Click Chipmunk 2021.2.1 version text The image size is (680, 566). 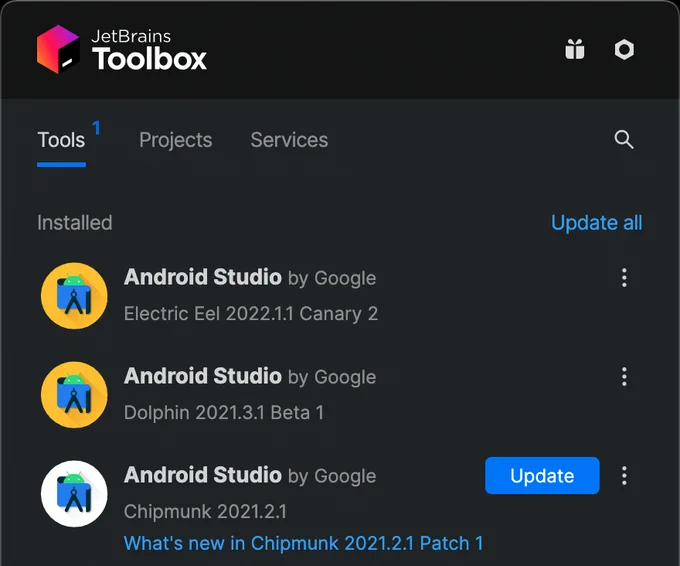point(205,511)
